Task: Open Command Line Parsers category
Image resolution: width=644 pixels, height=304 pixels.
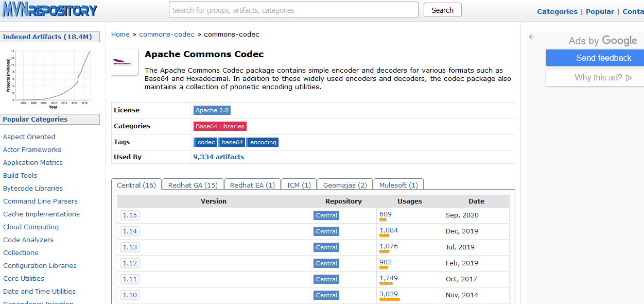Action: tap(40, 201)
